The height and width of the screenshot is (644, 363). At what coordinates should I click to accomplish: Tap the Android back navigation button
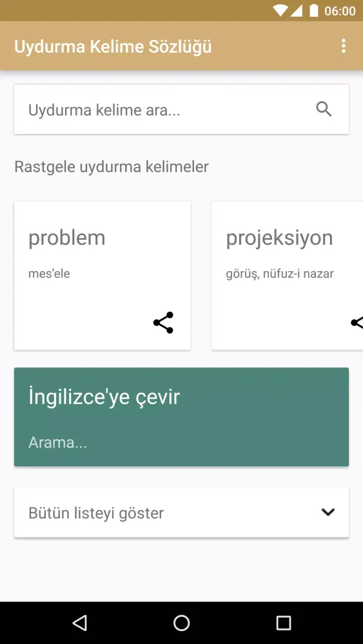(80, 623)
